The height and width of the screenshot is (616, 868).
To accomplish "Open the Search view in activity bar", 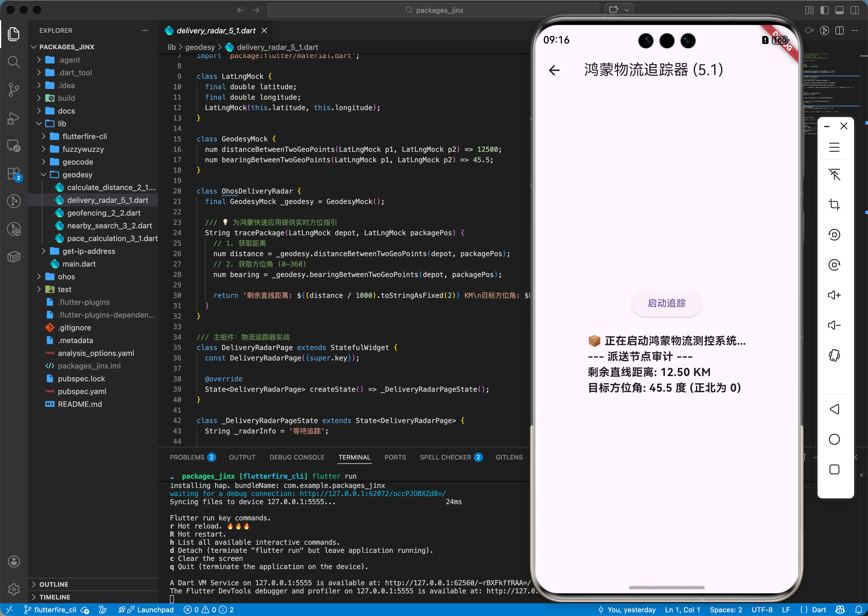I will [x=14, y=62].
